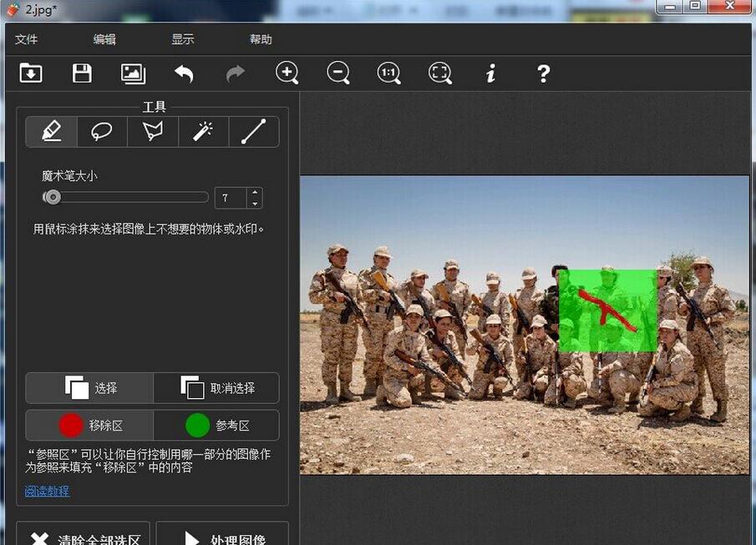The width and height of the screenshot is (756, 545).
Task: Select the magic wand tool
Action: (203, 132)
